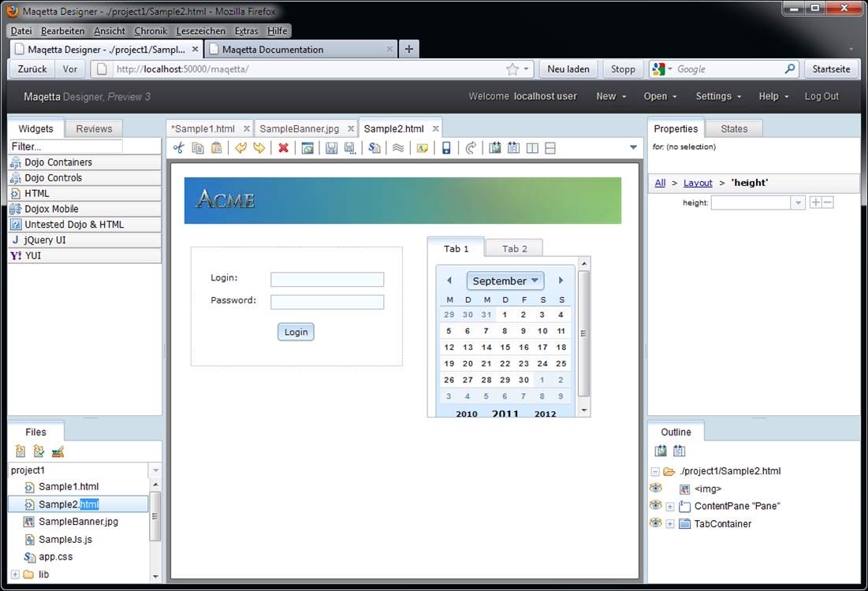Click the first icon in Files panel toolbar
The height and width of the screenshot is (591, 868).
click(x=20, y=452)
